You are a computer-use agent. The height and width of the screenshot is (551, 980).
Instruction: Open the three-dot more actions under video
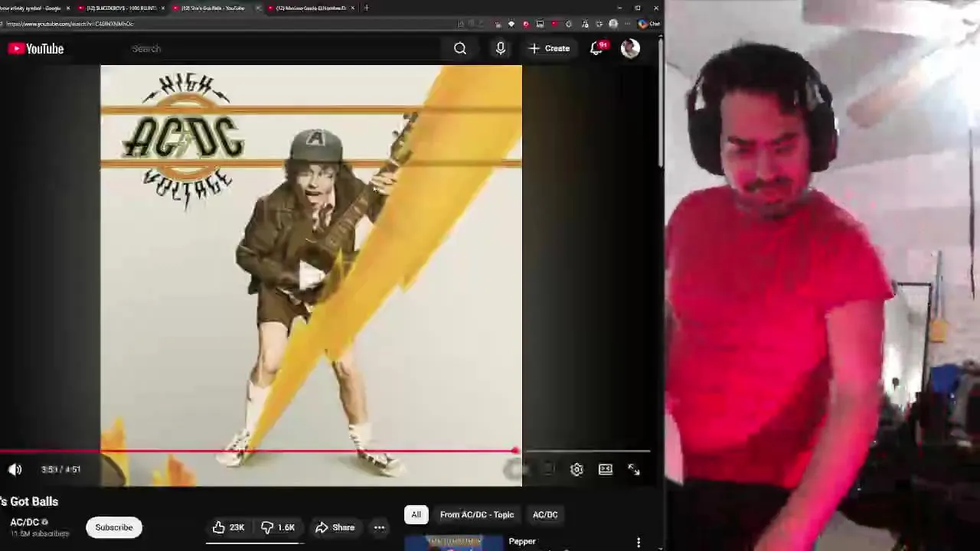pyautogui.click(x=379, y=527)
